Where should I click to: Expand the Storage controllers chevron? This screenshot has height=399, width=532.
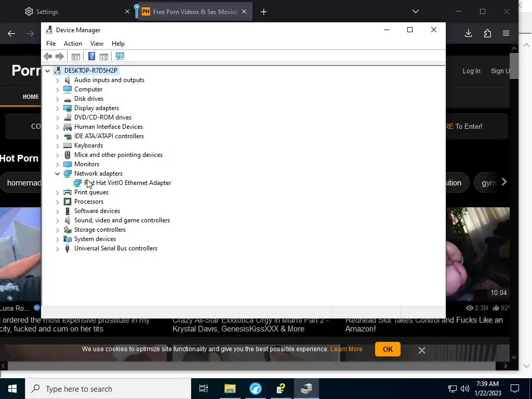(57, 230)
